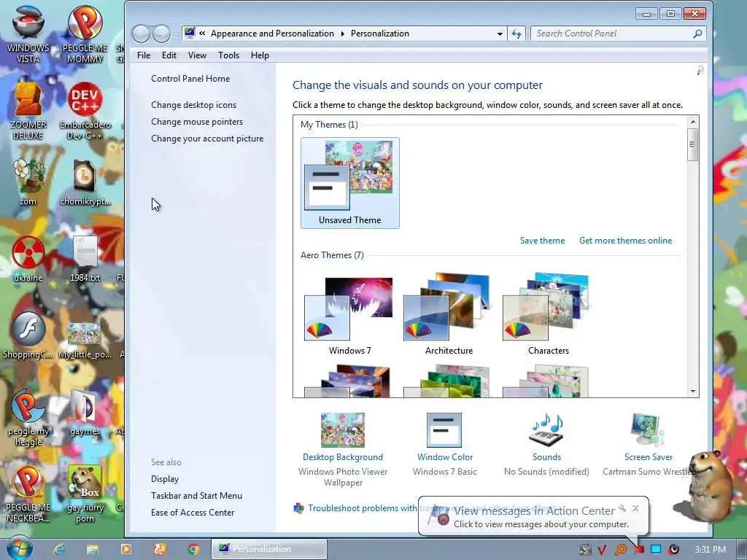Open the Tools menu

coord(228,55)
